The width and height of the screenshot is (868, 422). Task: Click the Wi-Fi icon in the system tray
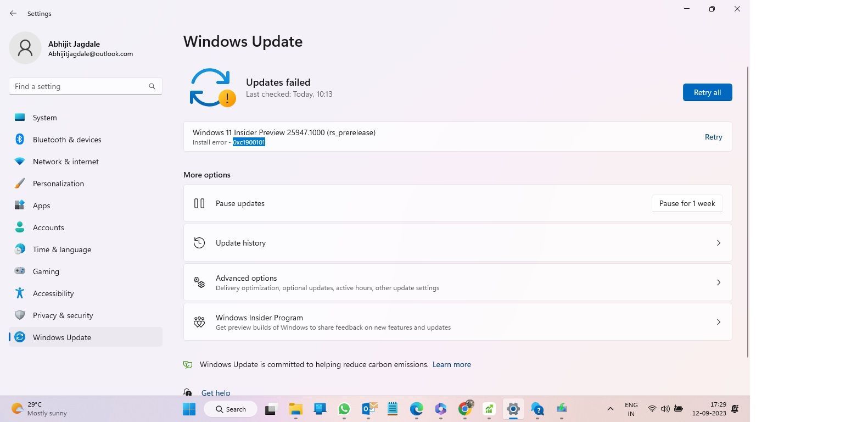pos(652,409)
